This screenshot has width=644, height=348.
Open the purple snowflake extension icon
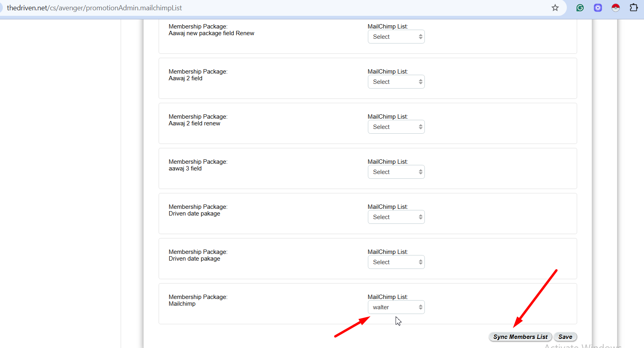598,8
